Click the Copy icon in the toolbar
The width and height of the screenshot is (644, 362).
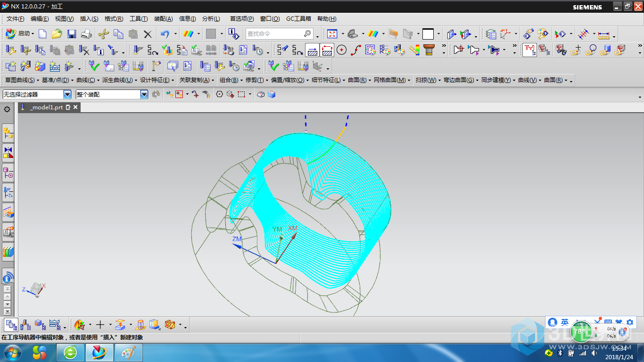pos(118,34)
